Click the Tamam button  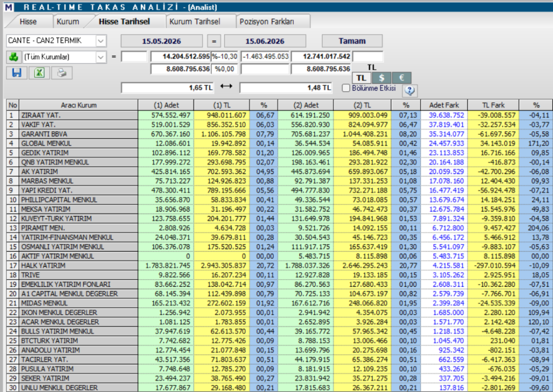pos(352,41)
